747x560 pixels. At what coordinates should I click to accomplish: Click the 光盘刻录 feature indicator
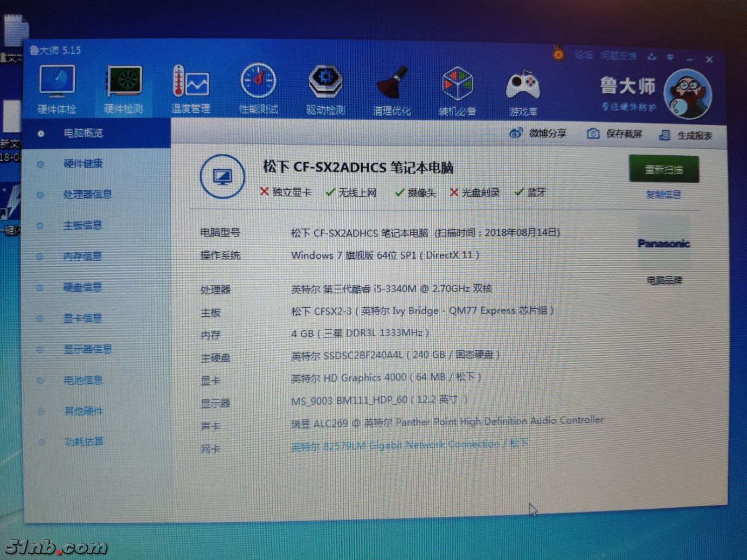[x=475, y=192]
